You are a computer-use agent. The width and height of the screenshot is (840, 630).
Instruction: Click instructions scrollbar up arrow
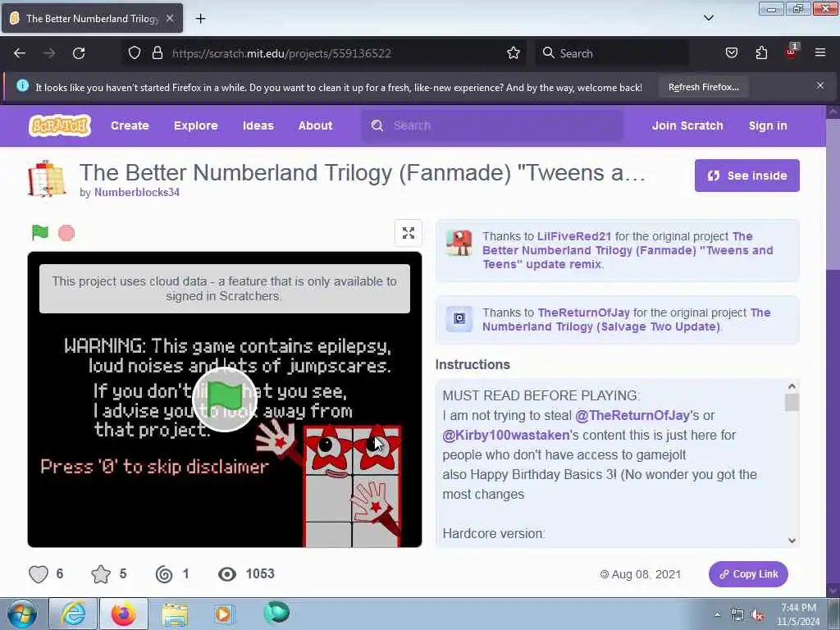[792, 386]
